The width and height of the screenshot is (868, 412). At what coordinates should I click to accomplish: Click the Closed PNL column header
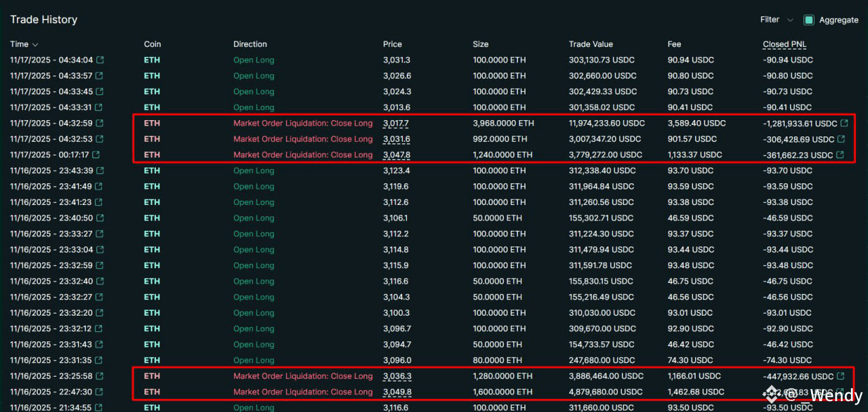click(785, 44)
